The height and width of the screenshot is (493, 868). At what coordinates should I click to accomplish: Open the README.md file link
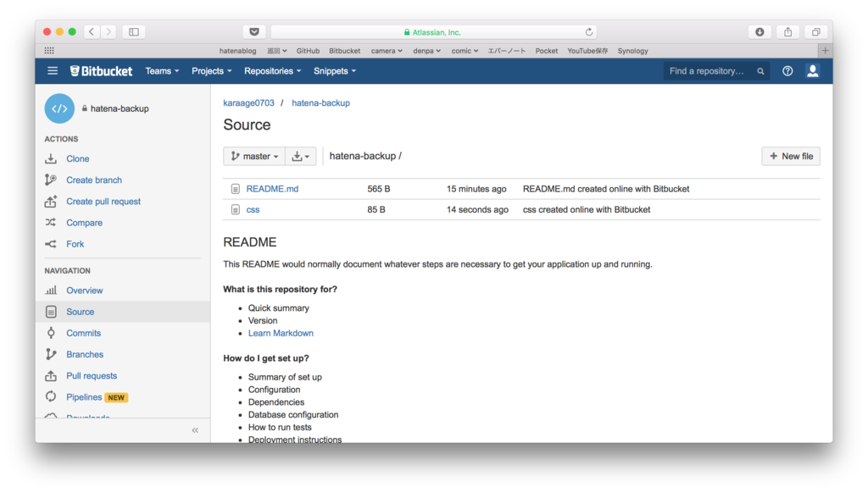click(x=272, y=189)
